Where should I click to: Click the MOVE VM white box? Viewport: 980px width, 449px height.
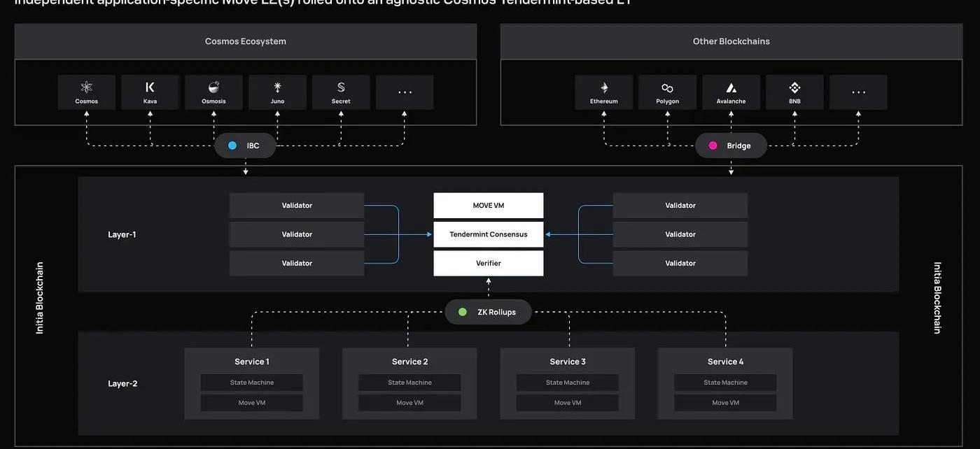coord(488,206)
